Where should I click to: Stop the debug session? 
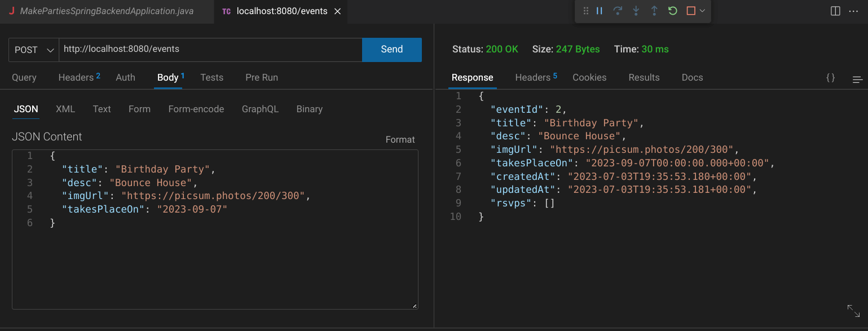coord(691,11)
